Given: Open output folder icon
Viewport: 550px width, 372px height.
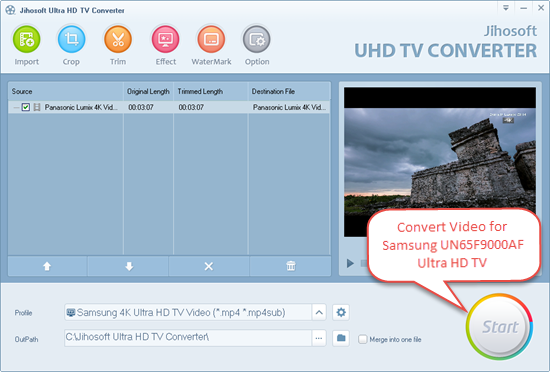Looking at the screenshot, I should pyautogui.click(x=341, y=338).
